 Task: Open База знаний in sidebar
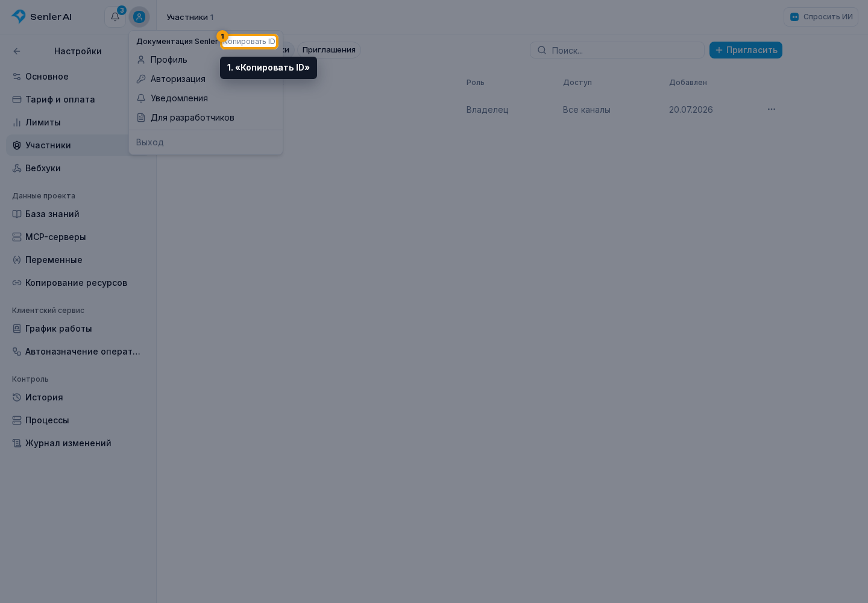pyautogui.click(x=78, y=214)
